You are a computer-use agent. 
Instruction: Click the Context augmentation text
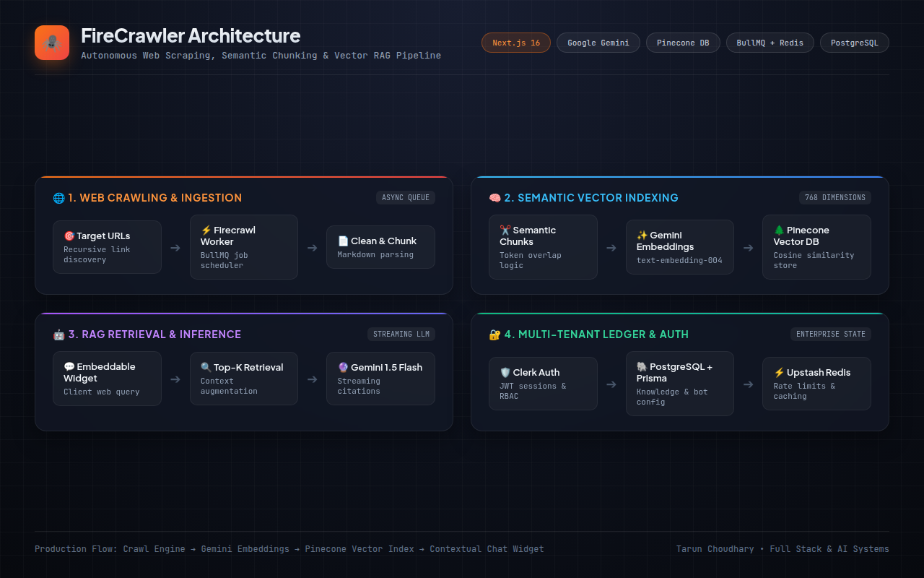[229, 386]
